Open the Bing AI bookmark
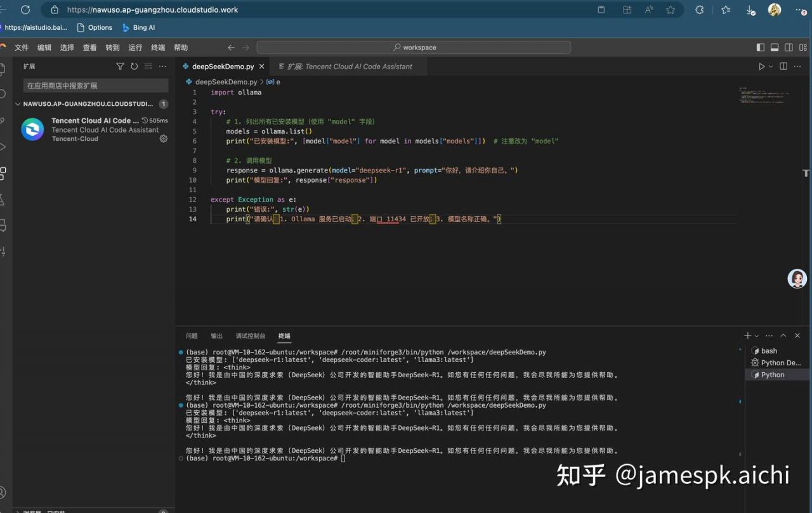Screen dimensions: 812x513 click(x=138, y=27)
